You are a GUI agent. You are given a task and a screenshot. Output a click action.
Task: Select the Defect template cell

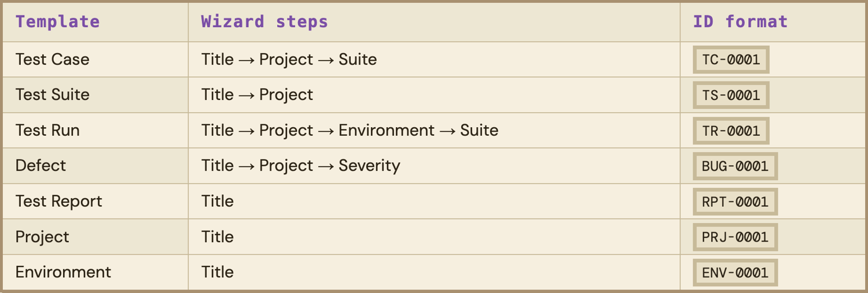point(41,166)
